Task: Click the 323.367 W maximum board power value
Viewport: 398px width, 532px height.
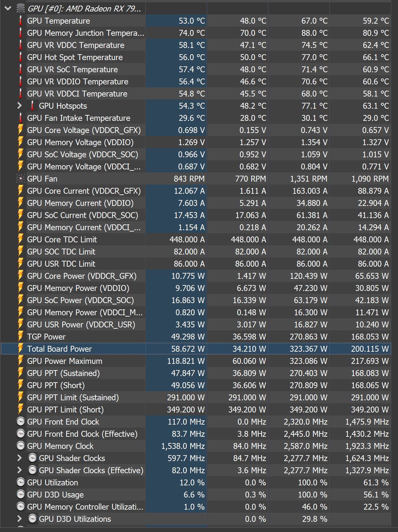Action: coord(308,349)
